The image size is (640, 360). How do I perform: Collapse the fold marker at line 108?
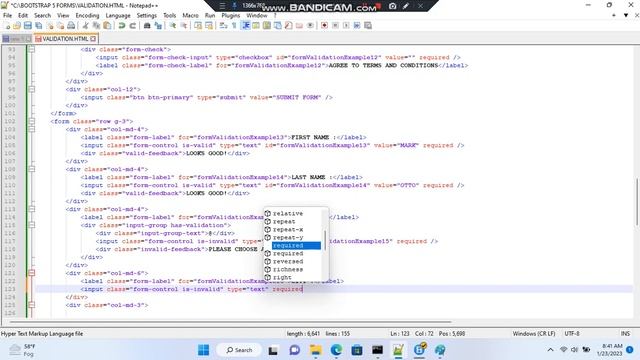coord(31,169)
